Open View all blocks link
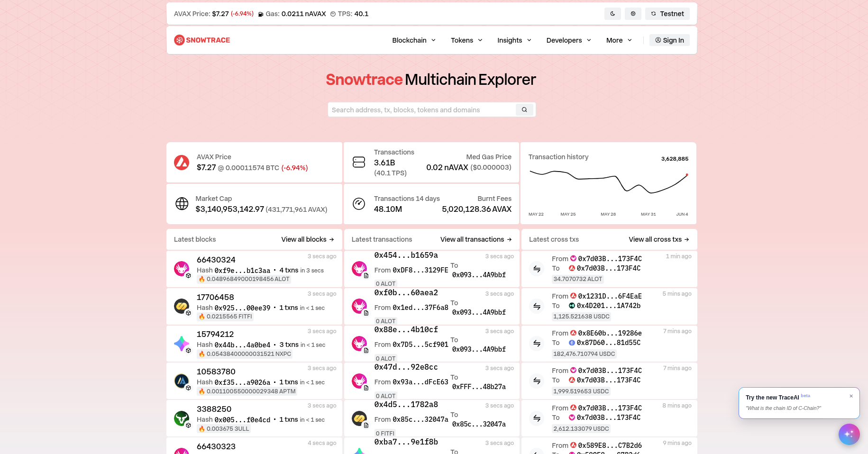 tap(308, 239)
